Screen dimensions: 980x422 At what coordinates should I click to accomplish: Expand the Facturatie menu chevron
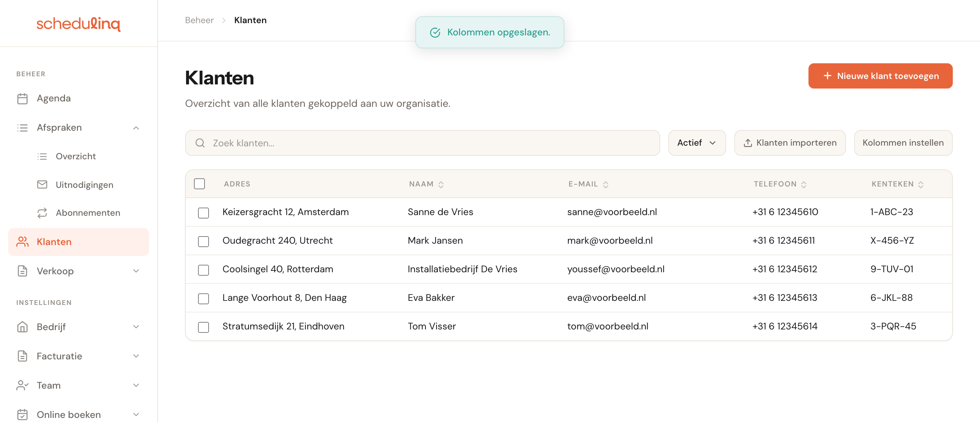pyautogui.click(x=136, y=356)
